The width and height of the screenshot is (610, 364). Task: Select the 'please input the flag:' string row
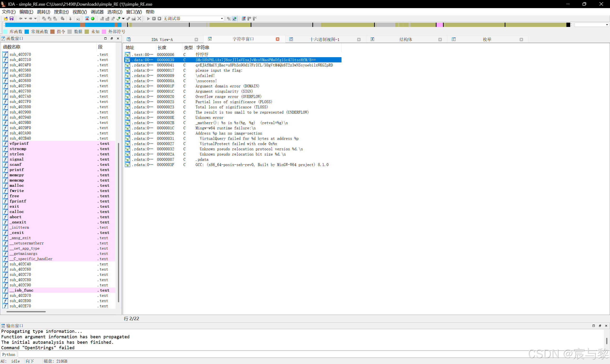pos(219,71)
